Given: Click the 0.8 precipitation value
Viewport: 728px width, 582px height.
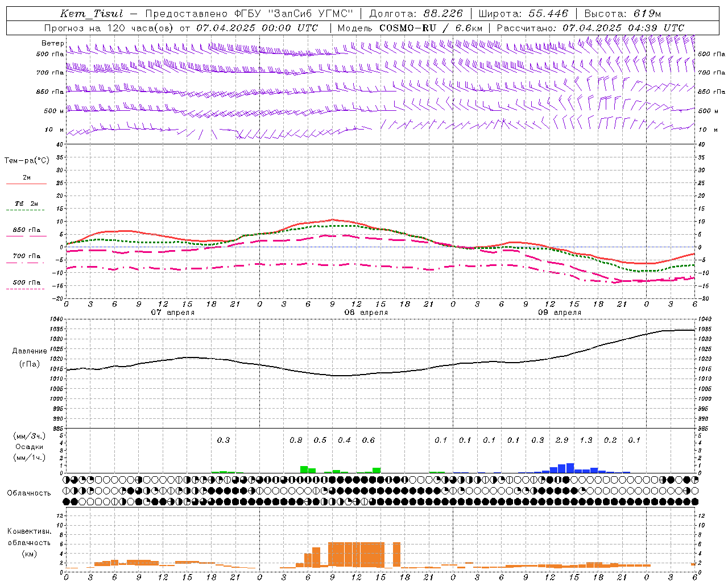Looking at the screenshot, I should (296, 440).
